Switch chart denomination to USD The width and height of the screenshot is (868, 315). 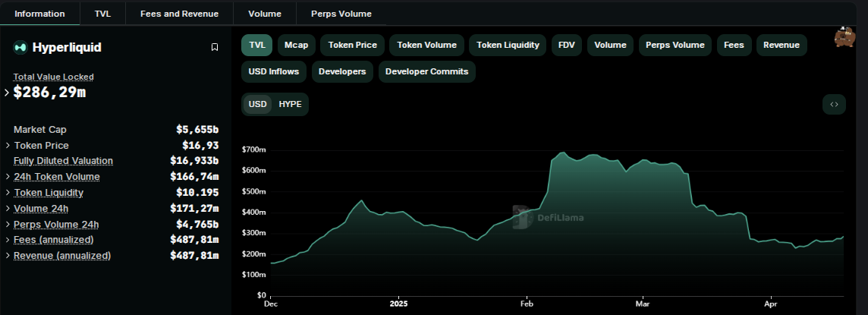257,104
